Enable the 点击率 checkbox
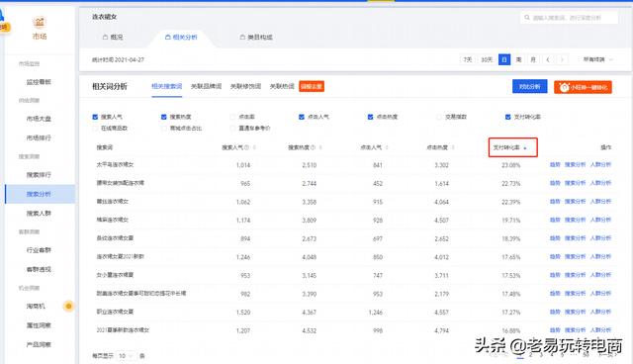The image size is (633, 364). click(232, 117)
